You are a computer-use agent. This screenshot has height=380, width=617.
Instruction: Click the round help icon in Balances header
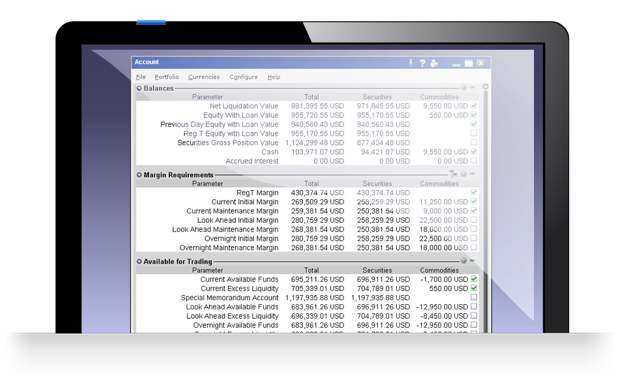point(464,87)
